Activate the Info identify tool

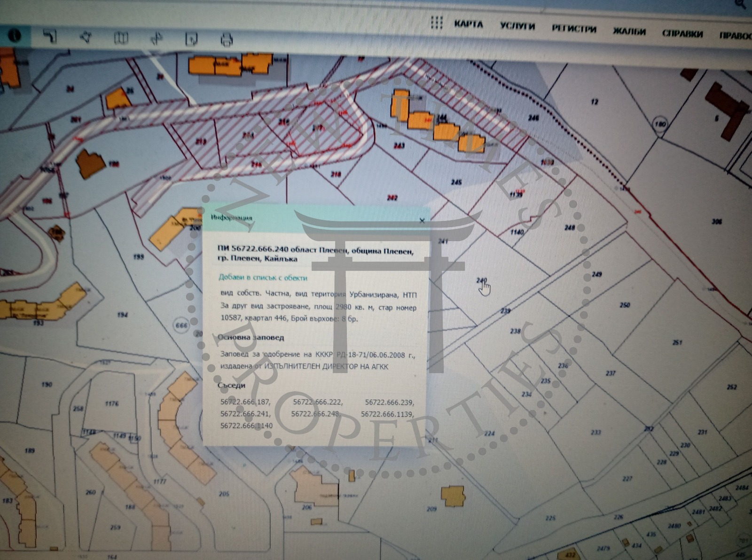(x=15, y=35)
